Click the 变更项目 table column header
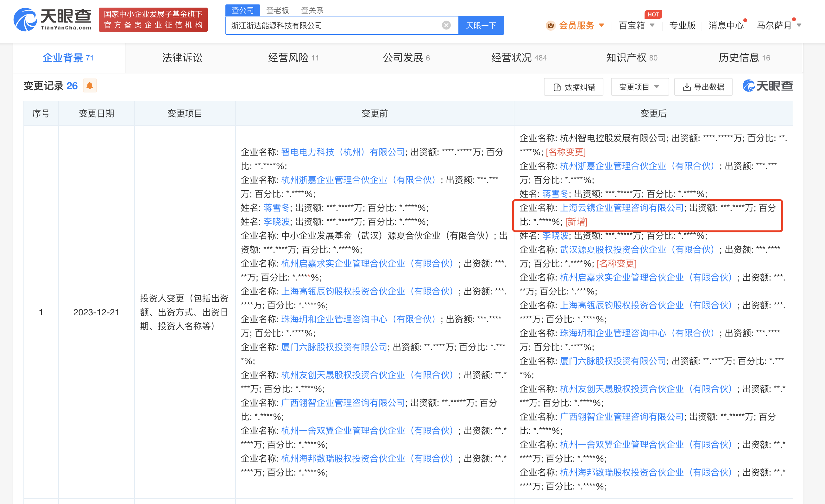 185,114
